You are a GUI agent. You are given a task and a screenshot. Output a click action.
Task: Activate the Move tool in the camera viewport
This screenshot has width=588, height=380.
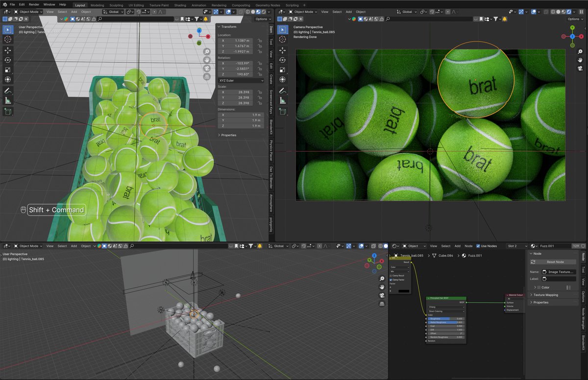(x=282, y=50)
